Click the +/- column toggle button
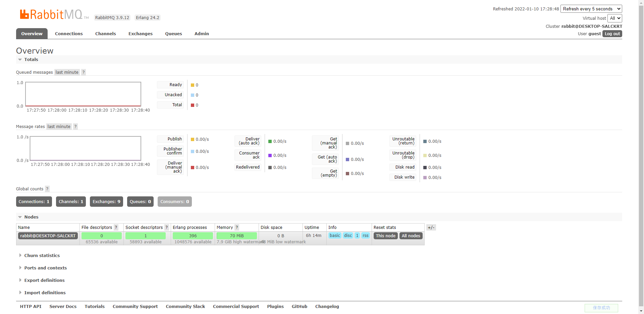 tap(431, 227)
